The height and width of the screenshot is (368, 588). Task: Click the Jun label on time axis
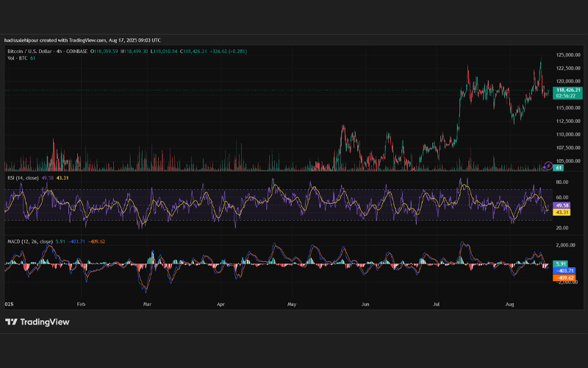pos(365,304)
